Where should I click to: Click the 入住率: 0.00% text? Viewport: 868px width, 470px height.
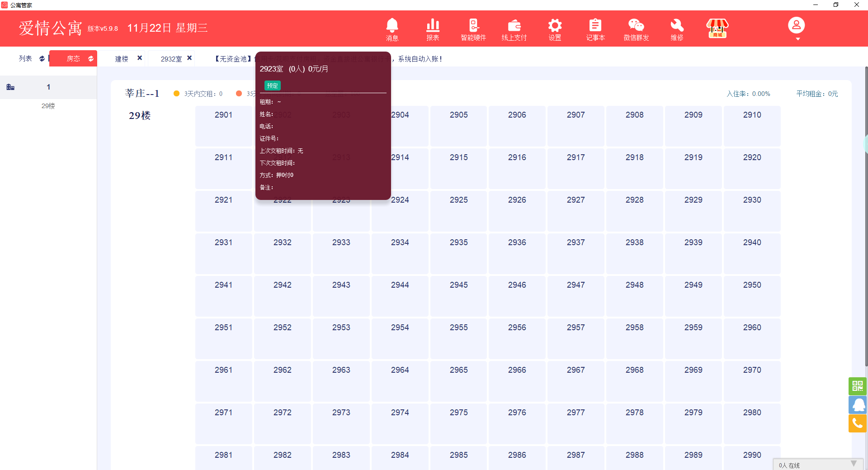click(x=749, y=94)
